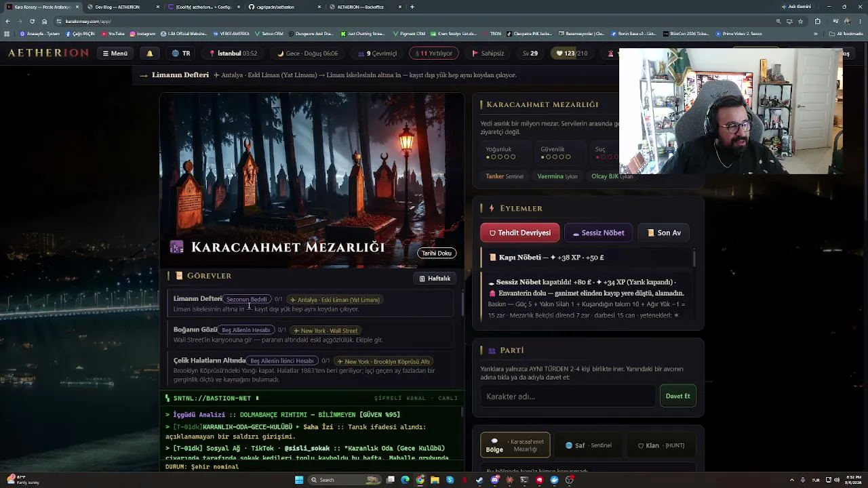Click the quests list scrollbar

click(x=462, y=304)
